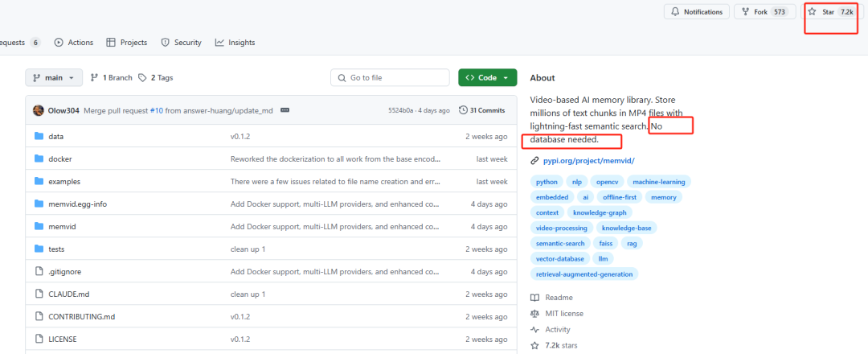Select the retrieval-augmented-generation topic tag
Screen dimensions: 868x354
[x=584, y=274]
